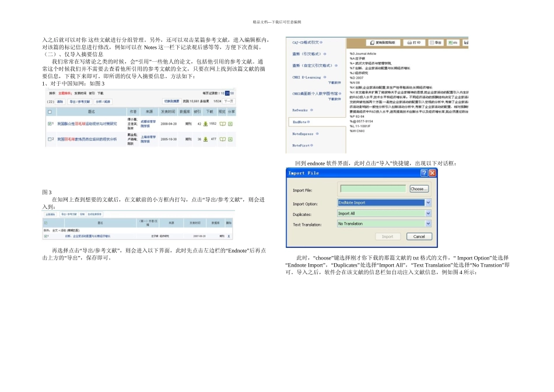Select Refworks in the export format sidebar

click(300, 110)
